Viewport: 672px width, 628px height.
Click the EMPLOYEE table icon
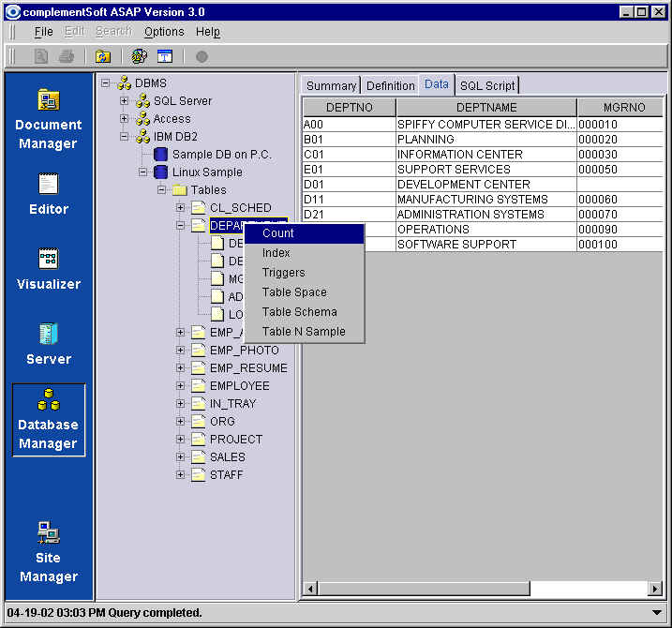198,385
